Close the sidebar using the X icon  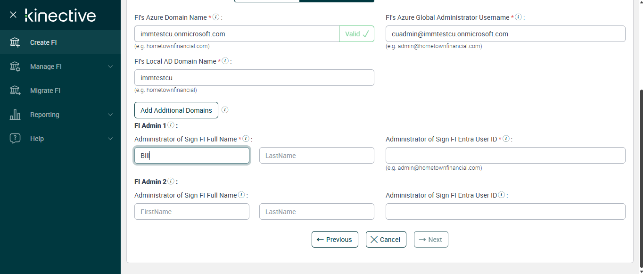click(13, 15)
